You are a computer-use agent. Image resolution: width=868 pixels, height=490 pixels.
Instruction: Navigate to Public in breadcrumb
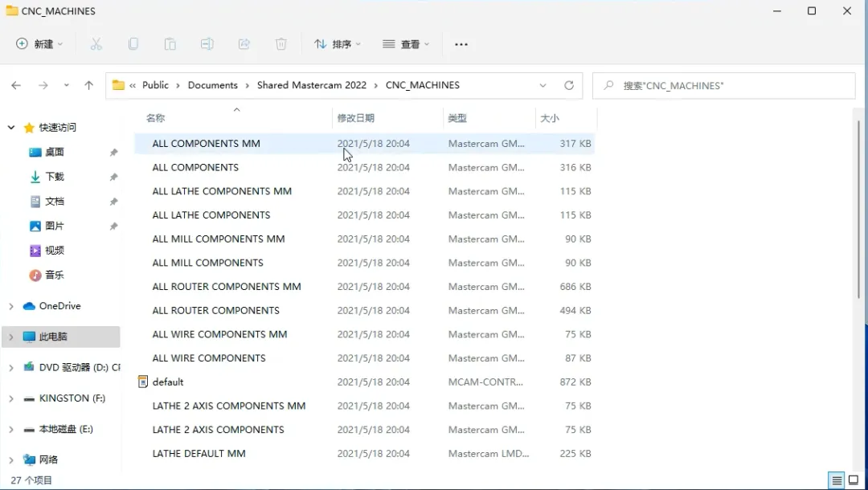(x=155, y=85)
